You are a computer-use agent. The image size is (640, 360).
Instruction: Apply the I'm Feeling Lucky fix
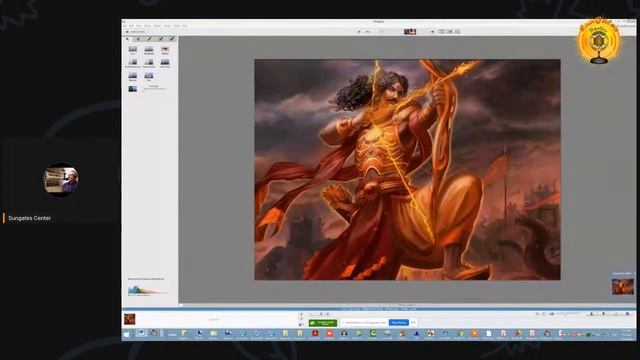133,63
